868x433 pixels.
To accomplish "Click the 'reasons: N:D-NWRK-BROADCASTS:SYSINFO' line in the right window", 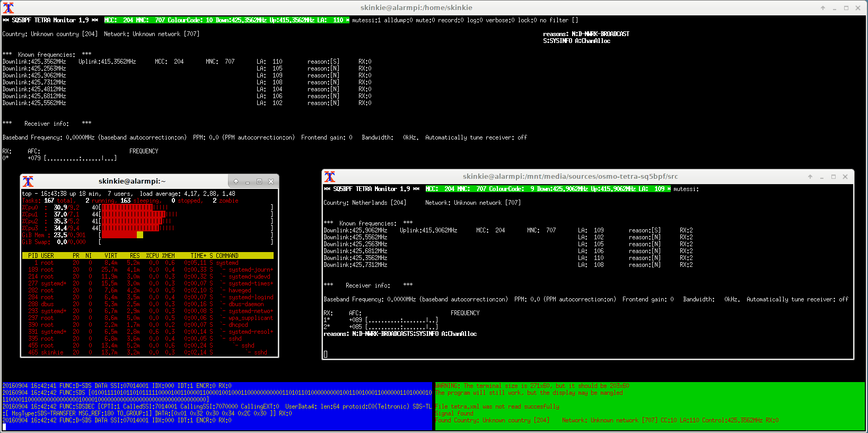I will pyautogui.click(x=400, y=334).
